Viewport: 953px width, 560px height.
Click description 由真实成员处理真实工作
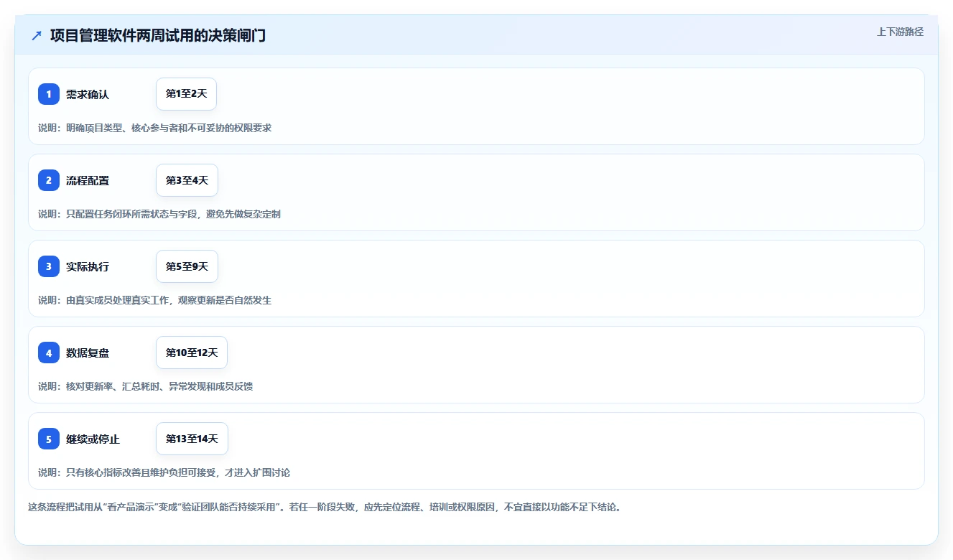pyautogui.click(x=154, y=300)
